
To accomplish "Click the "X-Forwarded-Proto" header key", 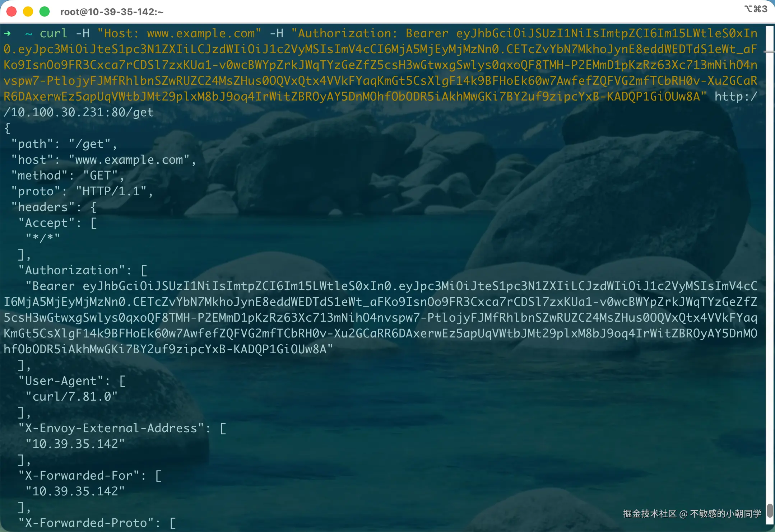I will coord(86,523).
